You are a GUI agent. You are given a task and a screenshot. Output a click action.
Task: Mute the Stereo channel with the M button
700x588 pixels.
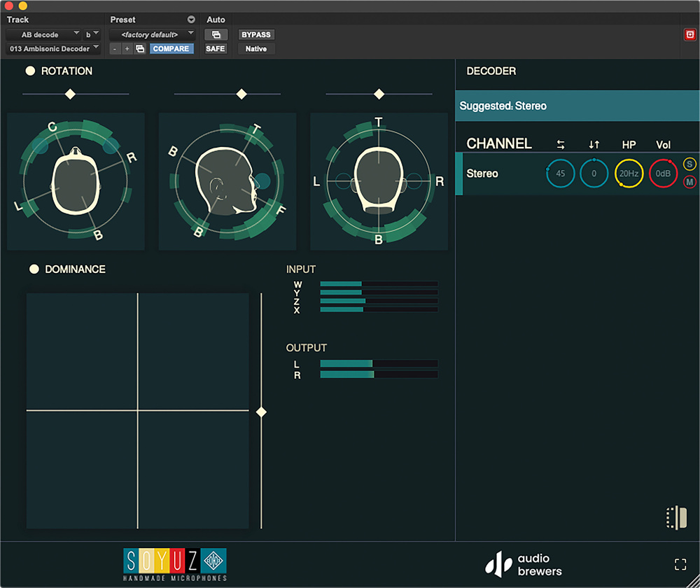pos(689,183)
